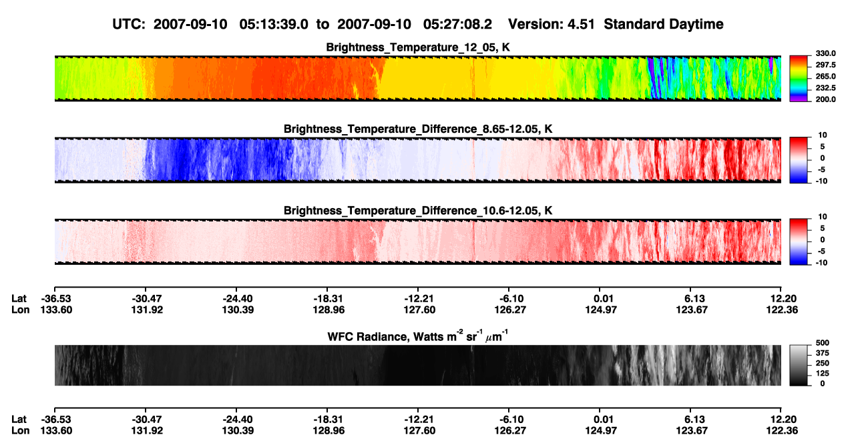This screenshot has width=868, height=445.
Task: Click latitude -12.21 on the bottom axis under WFC image
Action: pos(417,419)
